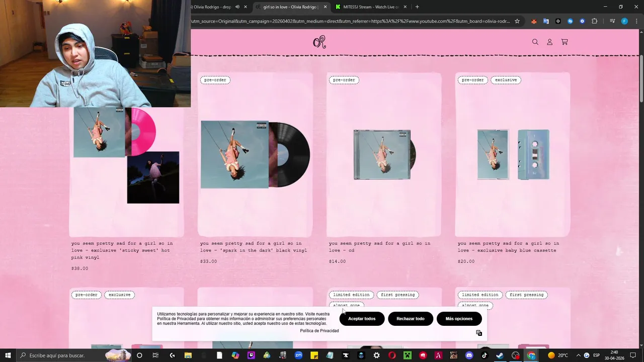Open 'Más opciones' for cookies
The image size is (644, 362).
pos(459,319)
